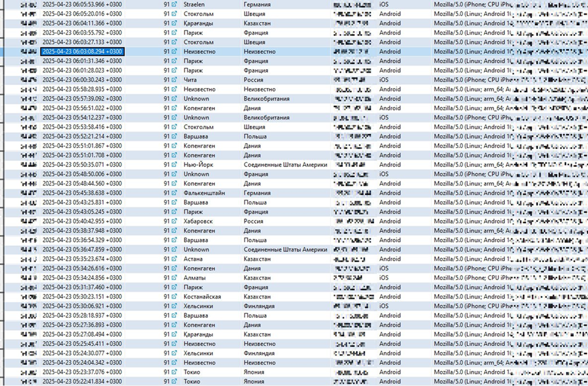The width and height of the screenshot is (588, 386).
Task: Click the user agent text in the Астана row
Action: point(511,259)
